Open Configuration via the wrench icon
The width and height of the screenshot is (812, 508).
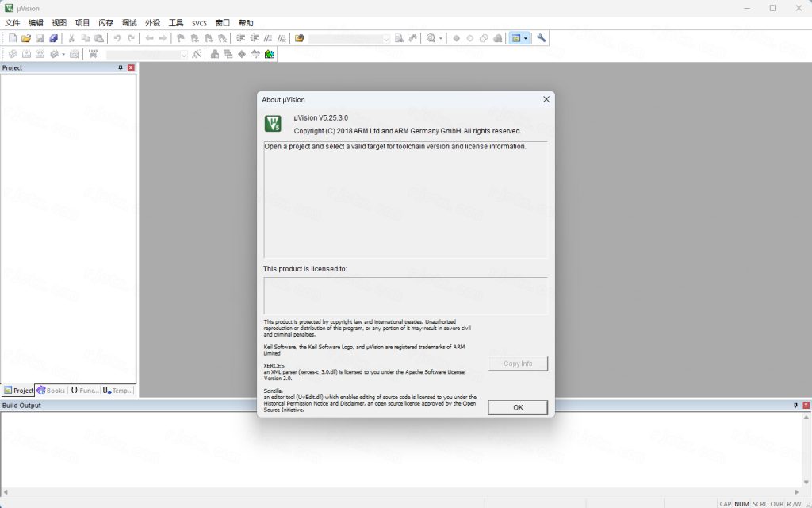click(542, 38)
